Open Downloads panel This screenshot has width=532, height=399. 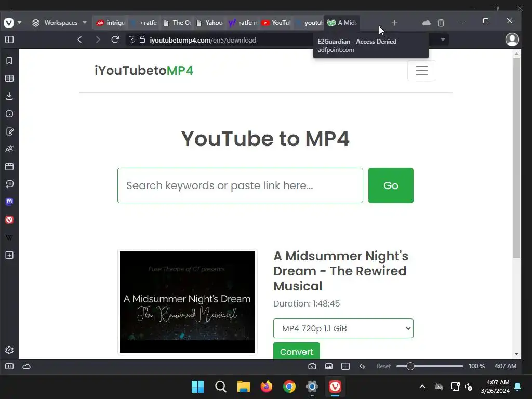pos(9,96)
